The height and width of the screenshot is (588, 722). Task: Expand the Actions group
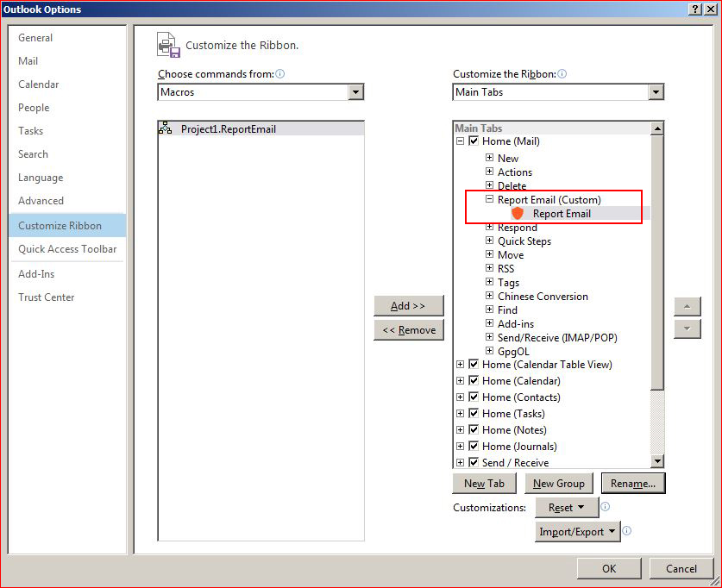[x=489, y=172]
